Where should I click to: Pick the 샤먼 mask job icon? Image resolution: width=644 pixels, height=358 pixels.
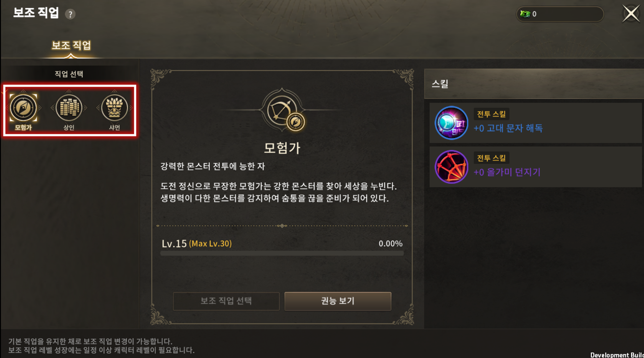115,107
